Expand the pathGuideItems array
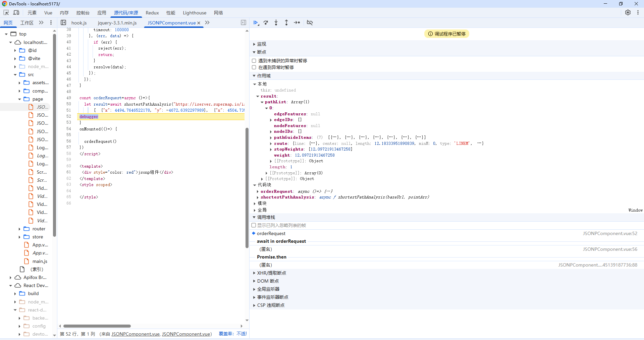The image size is (644, 340). click(x=271, y=137)
